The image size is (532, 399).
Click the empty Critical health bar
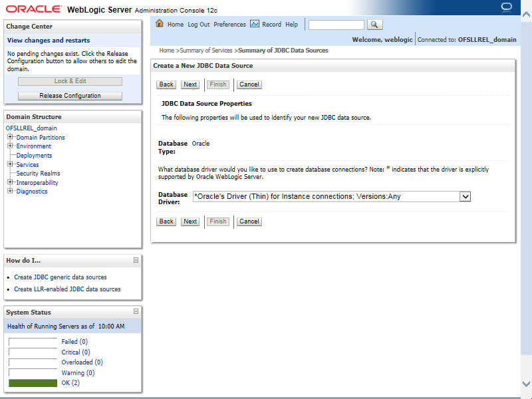click(x=33, y=352)
